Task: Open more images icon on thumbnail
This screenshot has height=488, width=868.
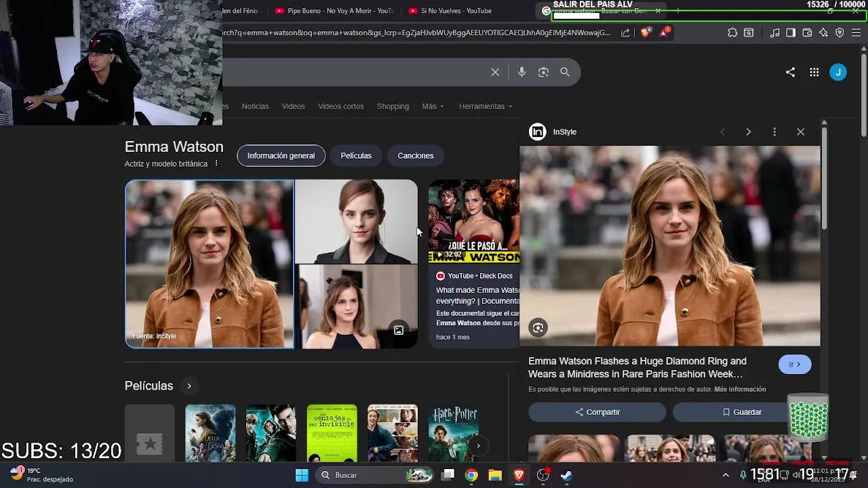Action: [399, 330]
